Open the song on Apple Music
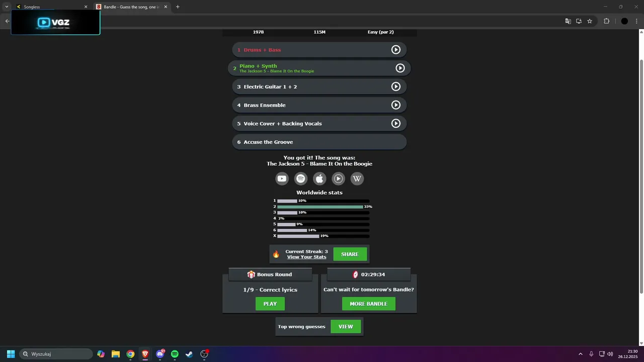 [319, 178]
